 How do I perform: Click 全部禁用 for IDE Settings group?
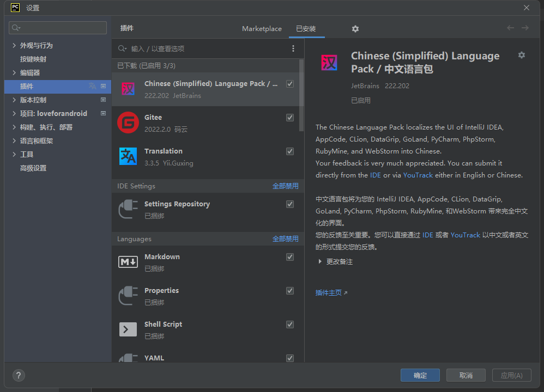pos(285,186)
